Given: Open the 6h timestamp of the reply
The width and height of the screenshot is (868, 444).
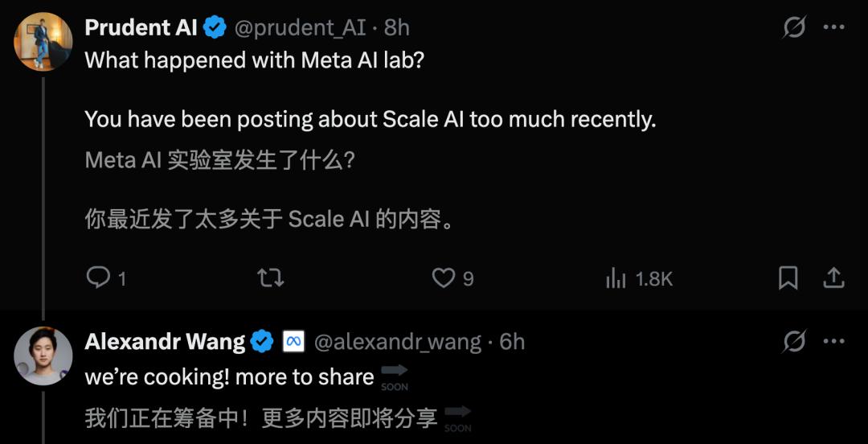Looking at the screenshot, I should click(x=512, y=342).
